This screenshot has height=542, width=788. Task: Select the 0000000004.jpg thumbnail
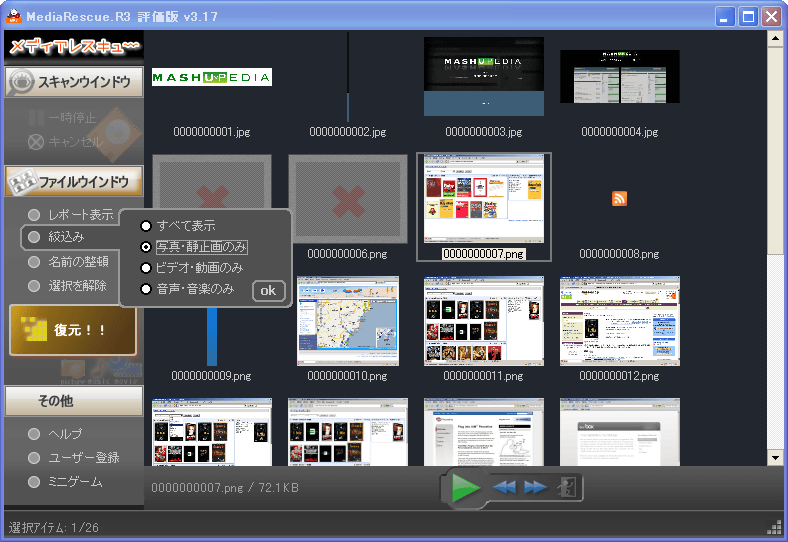point(620,76)
